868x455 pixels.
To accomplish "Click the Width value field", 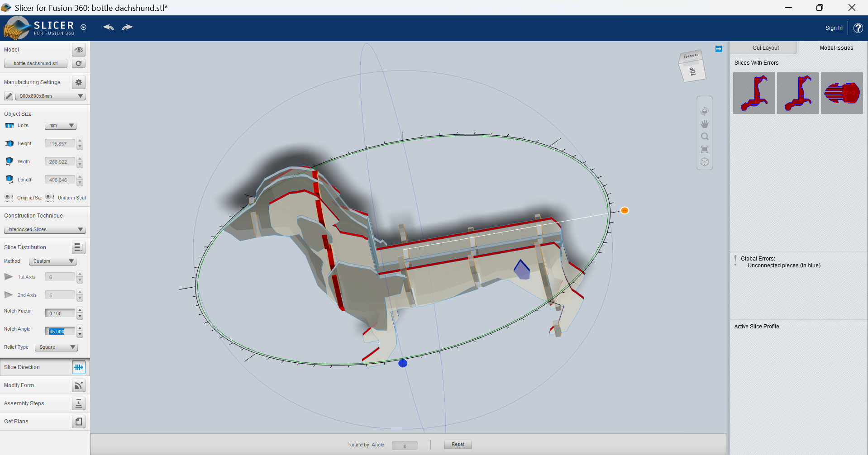I will tap(60, 162).
